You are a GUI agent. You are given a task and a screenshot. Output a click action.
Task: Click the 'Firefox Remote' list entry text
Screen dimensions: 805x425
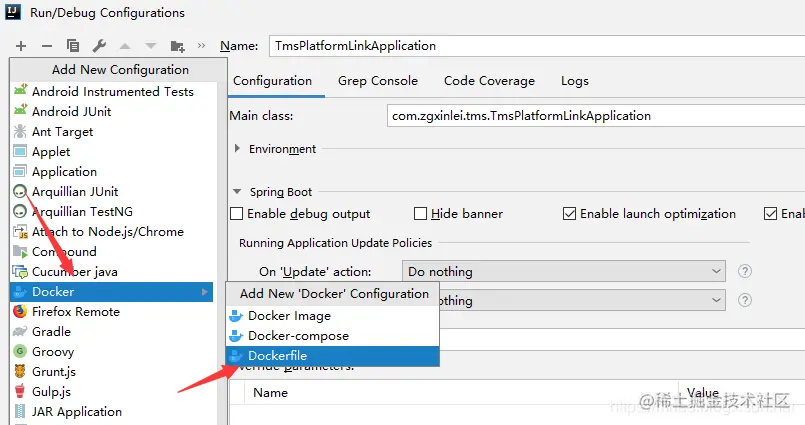click(75, 312)
